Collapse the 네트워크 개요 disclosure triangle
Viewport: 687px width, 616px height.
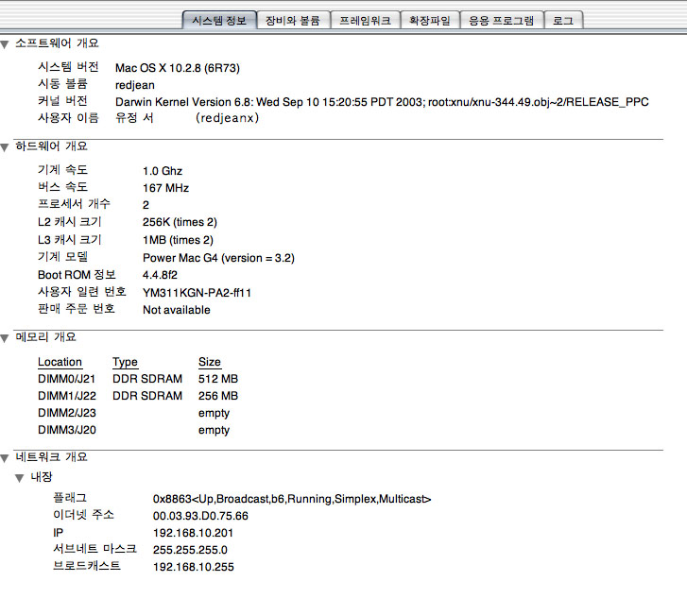coord(7,457)
